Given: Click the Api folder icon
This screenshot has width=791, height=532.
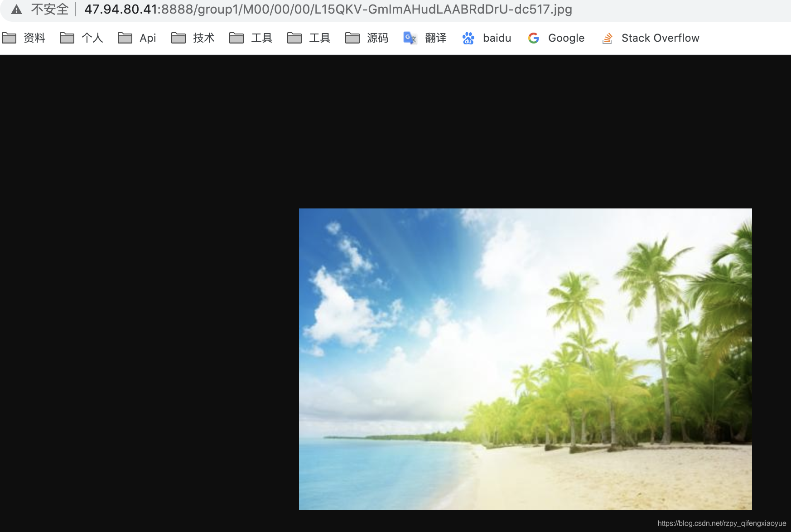Looking at the screenshot, I should [x=125, y=38].
